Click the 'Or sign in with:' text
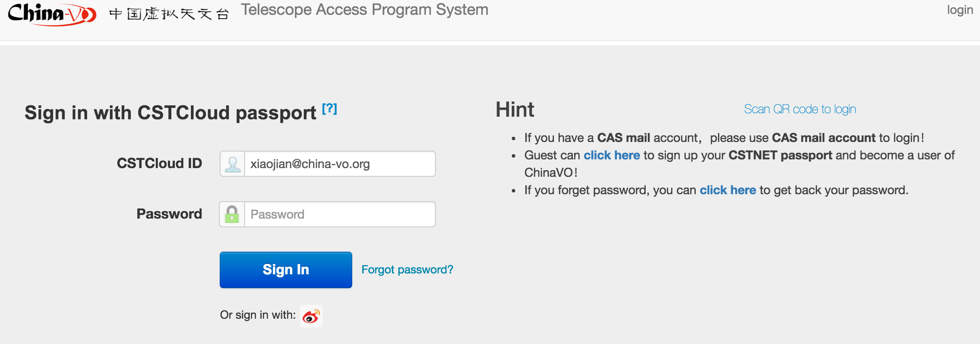Viewport: 980px width, 344px height. pyautogui.click(x=258, y=315)
